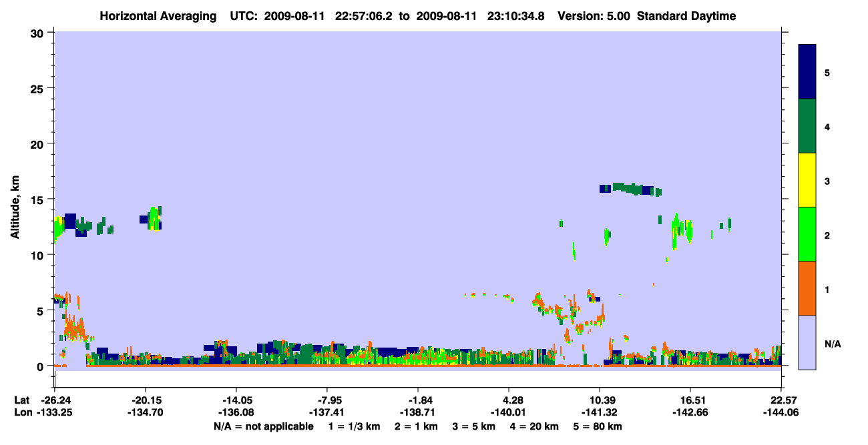The image size is (868, 445).
Task: Click the longitude value -134.70
Action: 146,412
